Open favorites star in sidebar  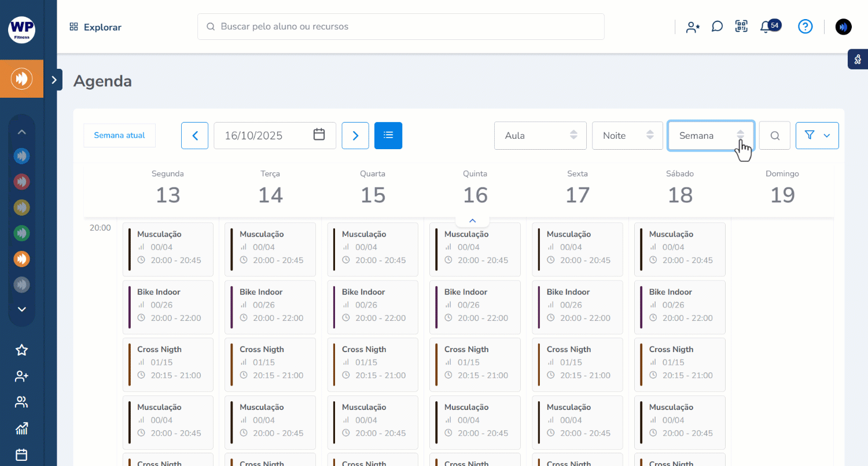pyautogui.click(x=21, y=350)
